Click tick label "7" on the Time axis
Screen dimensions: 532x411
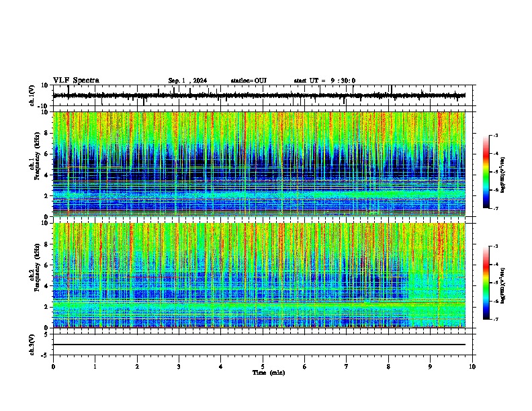pos(347,367)
